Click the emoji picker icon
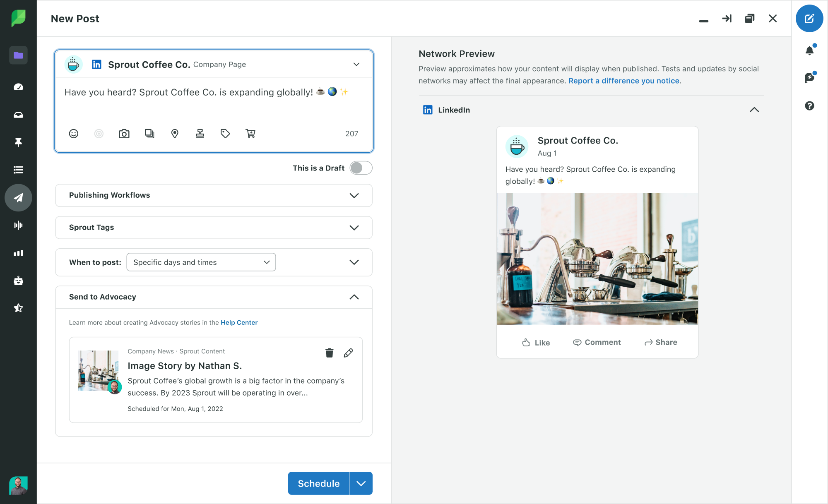 coord(73,134)
